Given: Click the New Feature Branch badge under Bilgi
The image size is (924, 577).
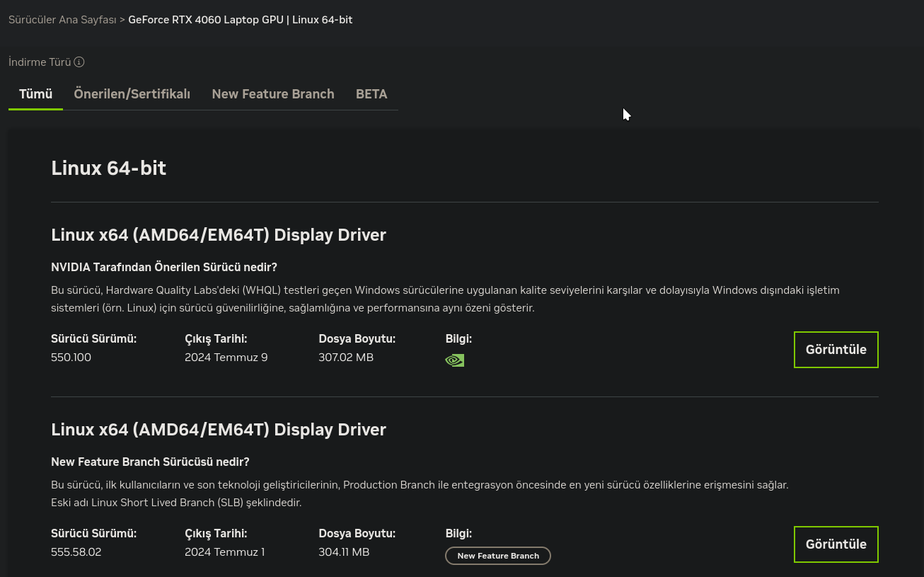Looking at the screenshot, I should [498, 556].
